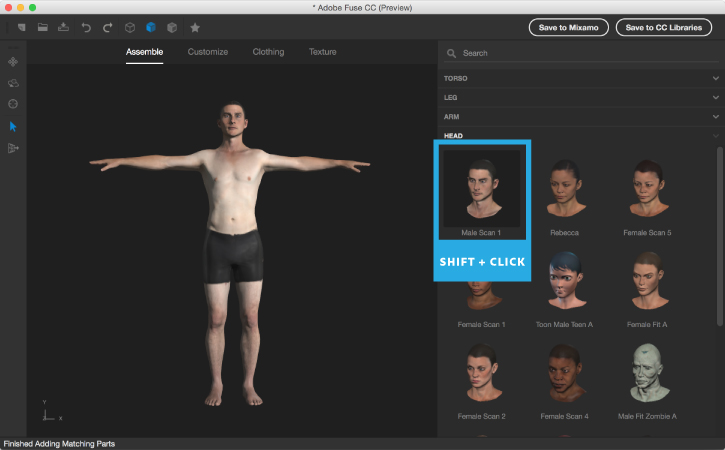725x450 pixels.
Task: Toggle the wireframe cube view mode
Action: (x=129, y=27)
